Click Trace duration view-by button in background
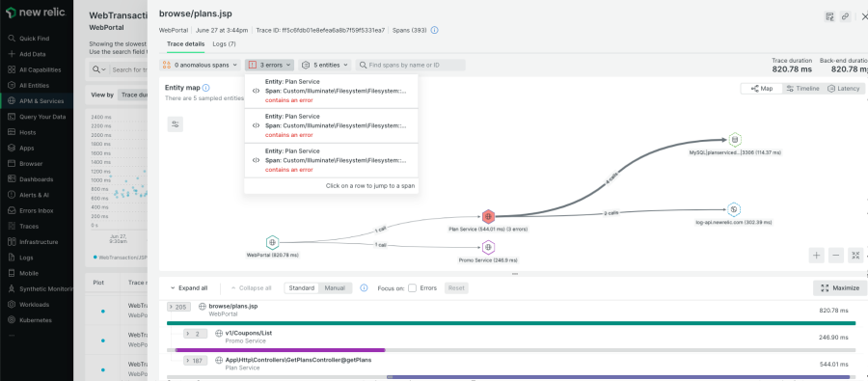 pos(133,95)
